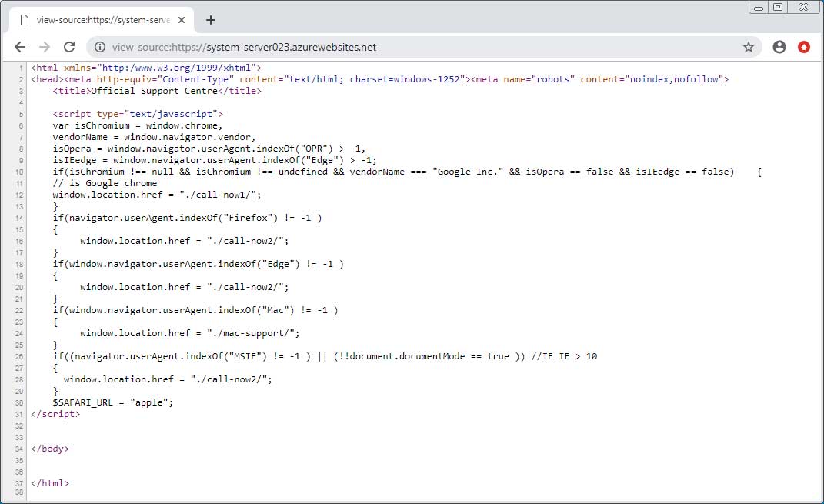
Task: Click the "./call-now1/" redirect line
Action: 157,195
